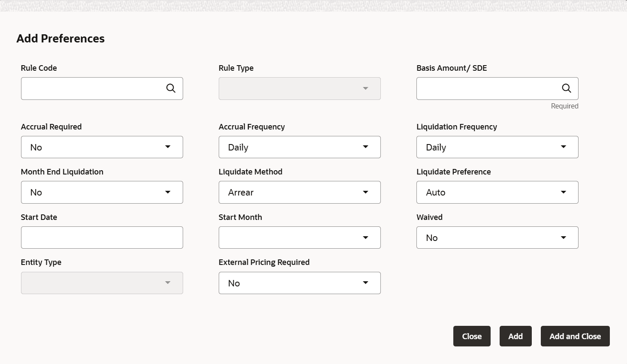Viewport: 627px width, 364px height.
Task: Click the Add Preferences heading
Action: (60, 39)
